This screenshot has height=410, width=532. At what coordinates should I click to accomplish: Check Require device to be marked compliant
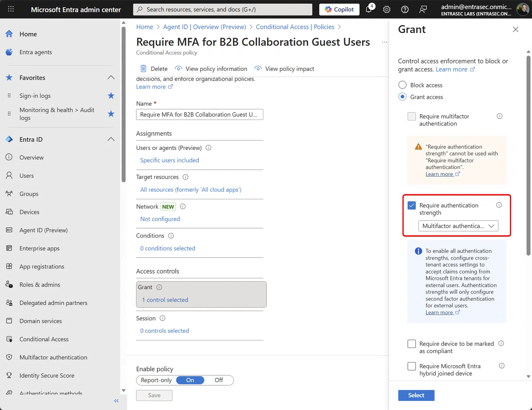point(412,344)
